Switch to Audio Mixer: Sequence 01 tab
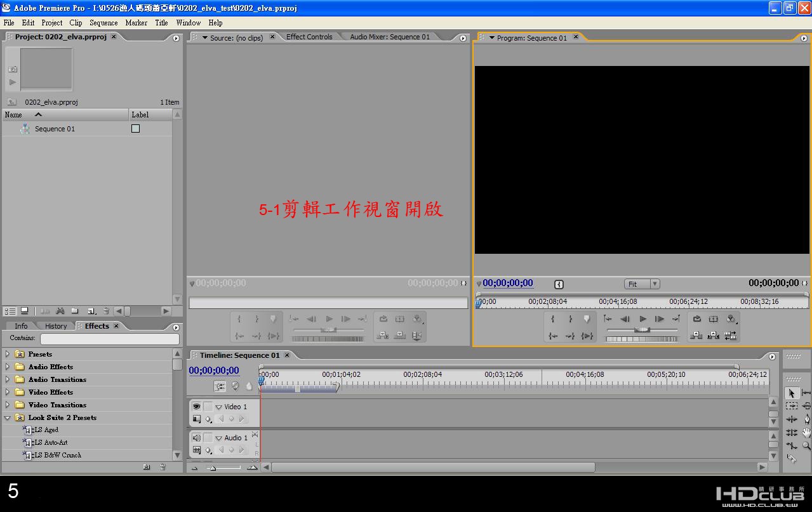 (390, 37)
